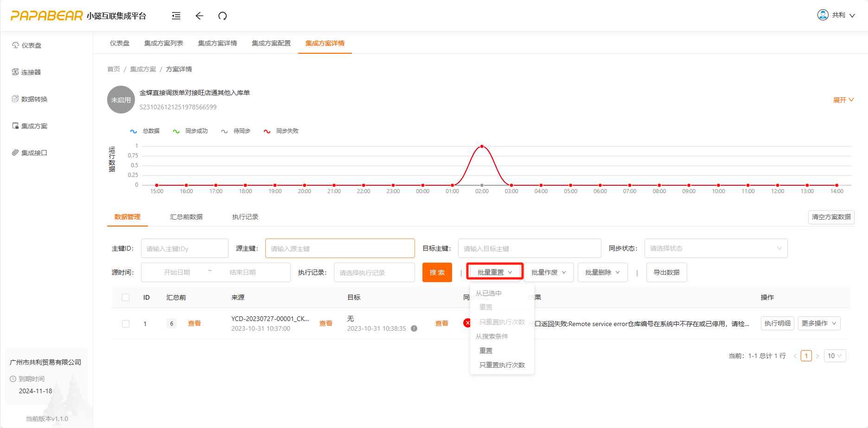Expand the 批量作废 dropdown
868x428 pixels.
[549, 272]
